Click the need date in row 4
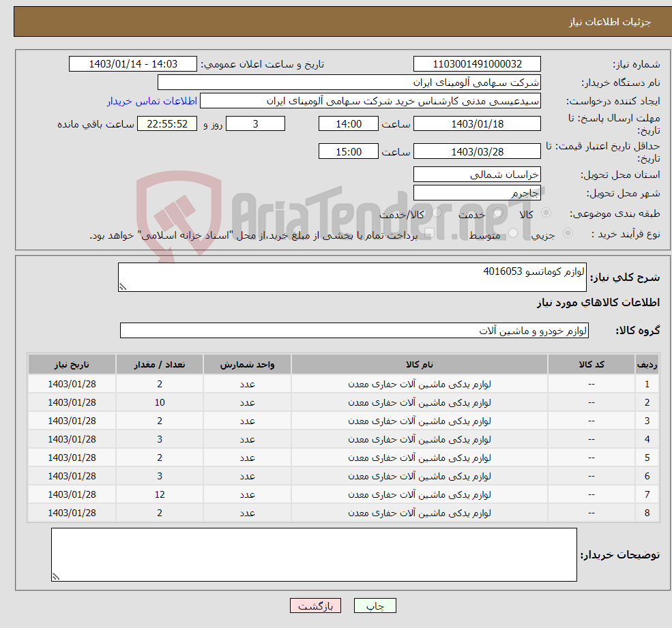The image size is (672, 628). tap(72, 440)
